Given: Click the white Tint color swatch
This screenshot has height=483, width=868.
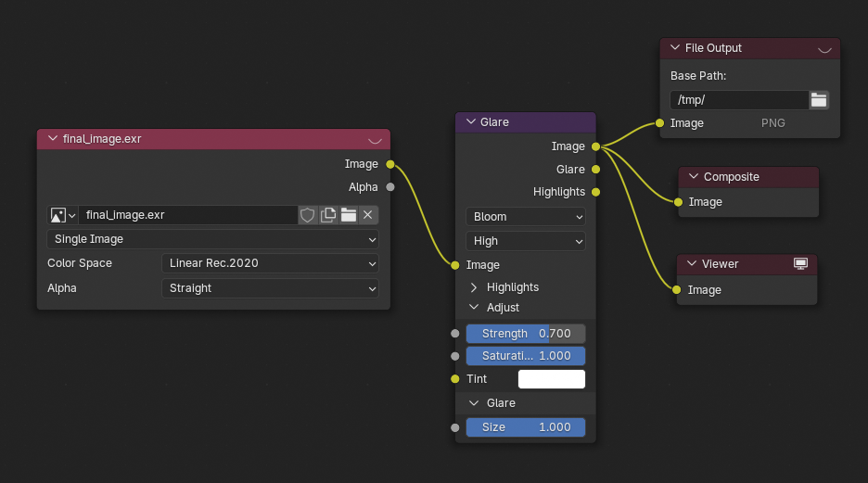Looking at the screenshot, I should tap(551, 379).
